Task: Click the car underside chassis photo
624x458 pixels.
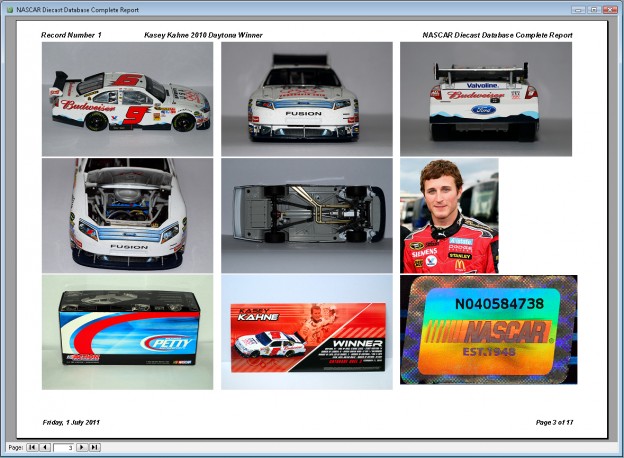Action: click(307, 216)
